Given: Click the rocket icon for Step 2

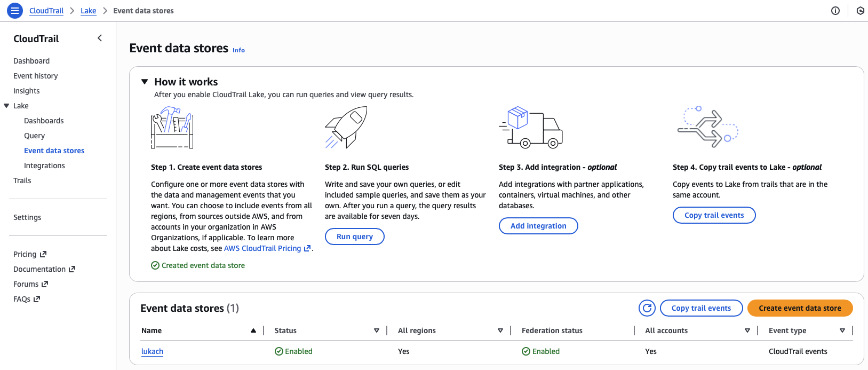Looking at the screenshot, I should [346, 127].
